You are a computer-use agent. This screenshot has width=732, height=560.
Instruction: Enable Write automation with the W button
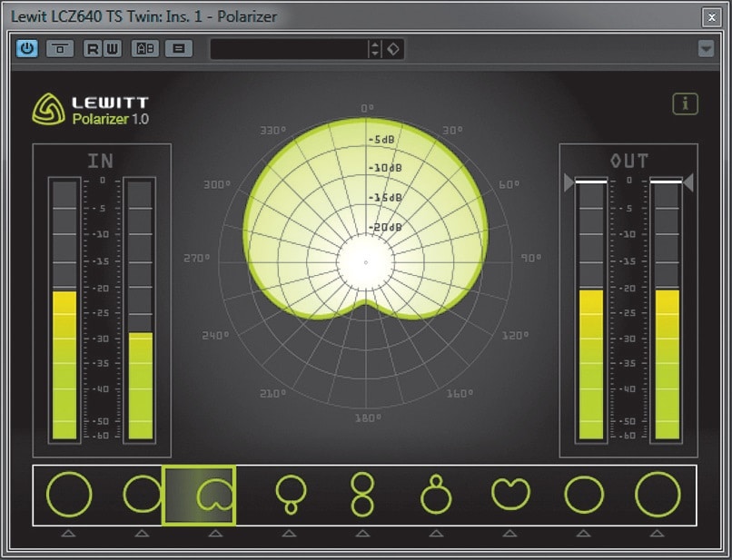coord(113,48)
